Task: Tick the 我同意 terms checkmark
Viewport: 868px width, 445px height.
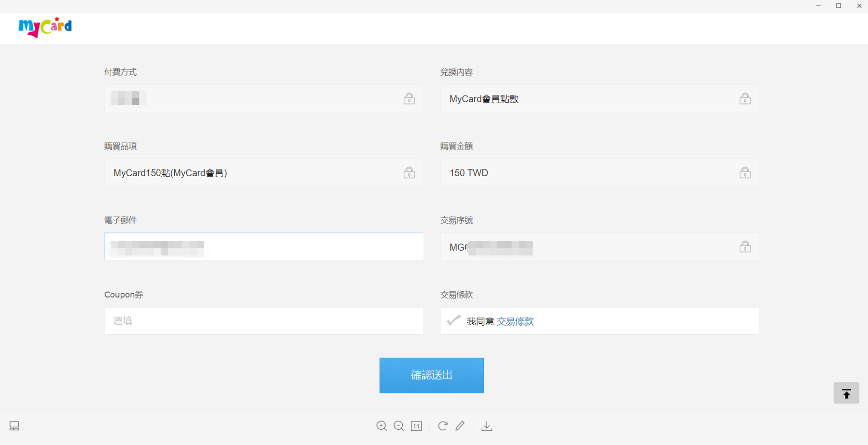Action: 454,320
